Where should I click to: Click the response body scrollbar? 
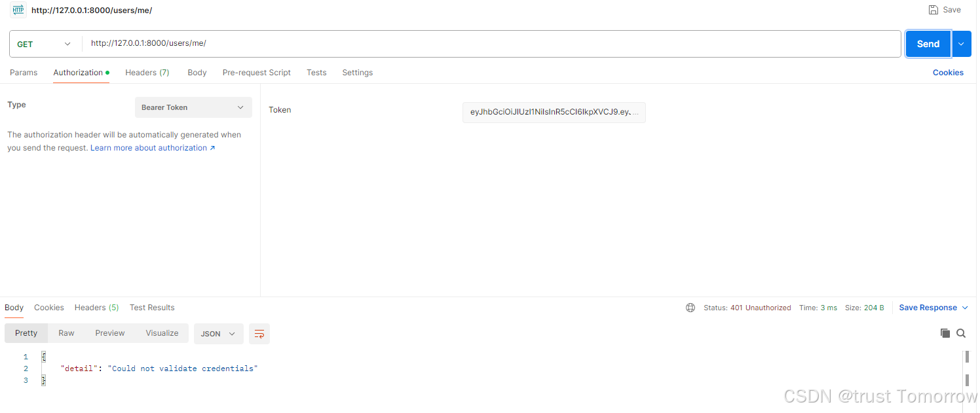pyautogui.click(x=966, y=368)
